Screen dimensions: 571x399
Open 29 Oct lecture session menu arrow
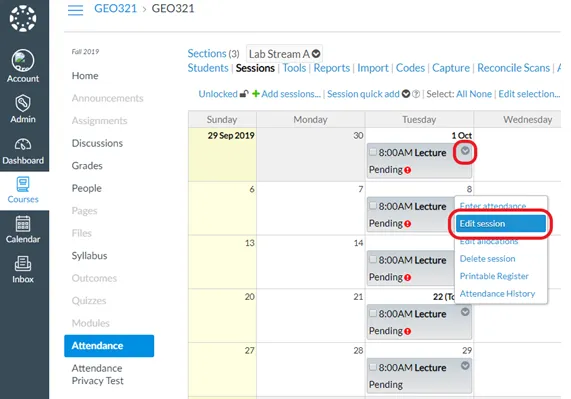[465, 366]
